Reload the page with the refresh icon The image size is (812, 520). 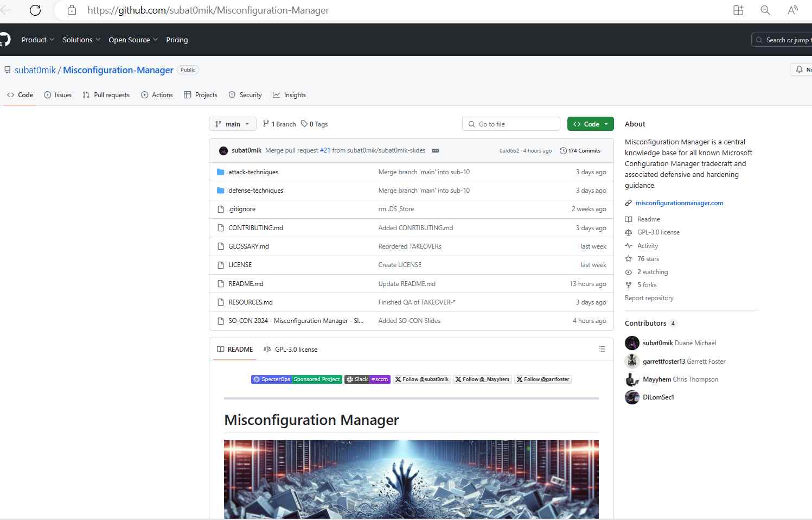pos(35,10)
